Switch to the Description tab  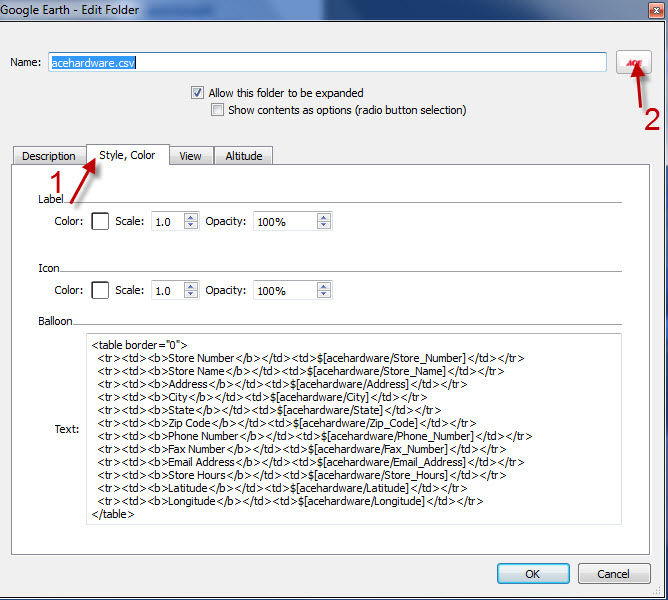tap(49, 156)
